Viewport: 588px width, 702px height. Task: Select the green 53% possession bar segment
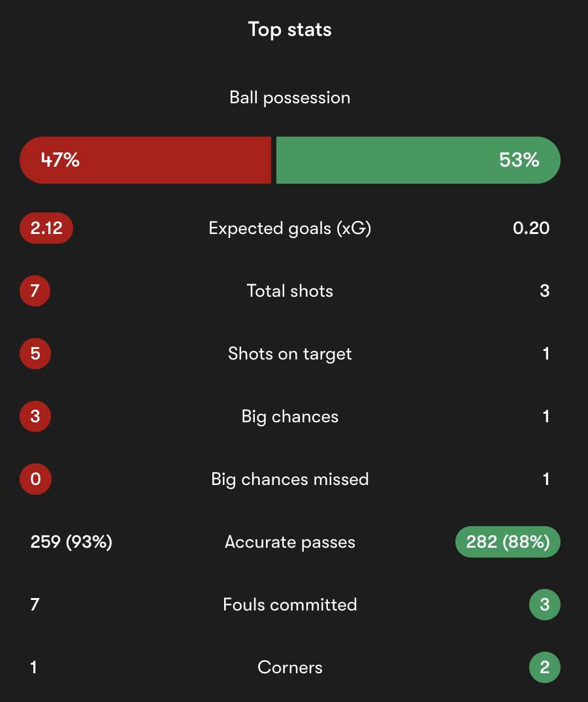[418, 160]
